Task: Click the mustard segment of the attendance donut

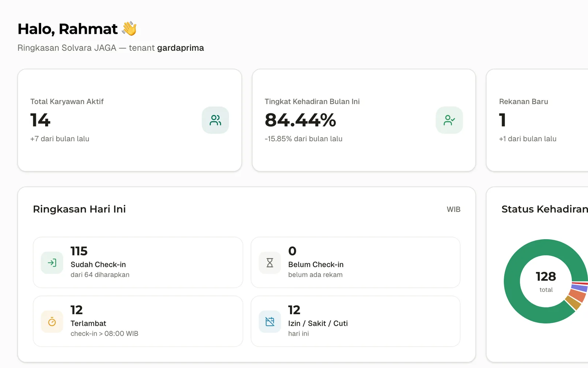Action: pos(573,303)
